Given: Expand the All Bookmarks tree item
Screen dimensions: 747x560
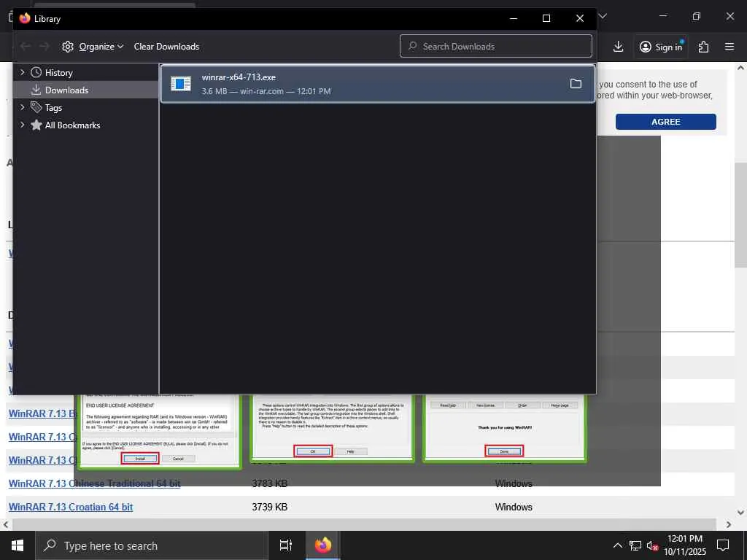Looking at the screenshot, I should pos(23,125).
